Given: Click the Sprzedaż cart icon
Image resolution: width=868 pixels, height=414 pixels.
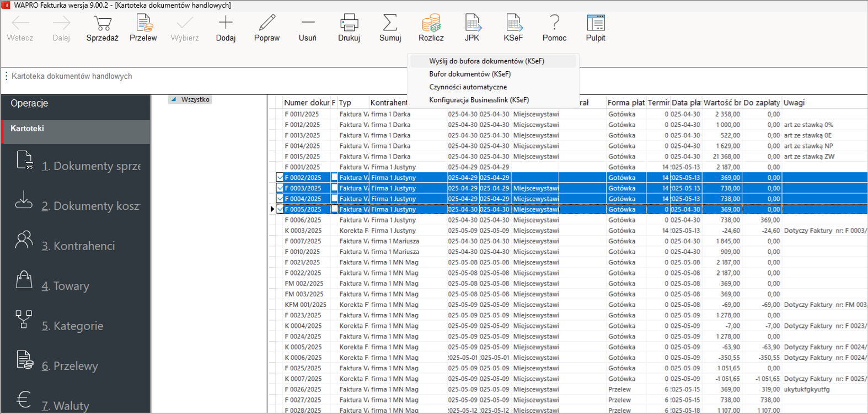Looking at the screenshot, I should (102, 23).
